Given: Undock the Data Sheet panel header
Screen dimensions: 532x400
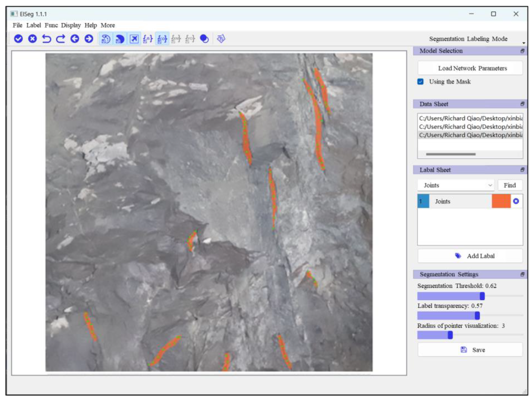Looking at the screenshot, I should click(522, 104).
